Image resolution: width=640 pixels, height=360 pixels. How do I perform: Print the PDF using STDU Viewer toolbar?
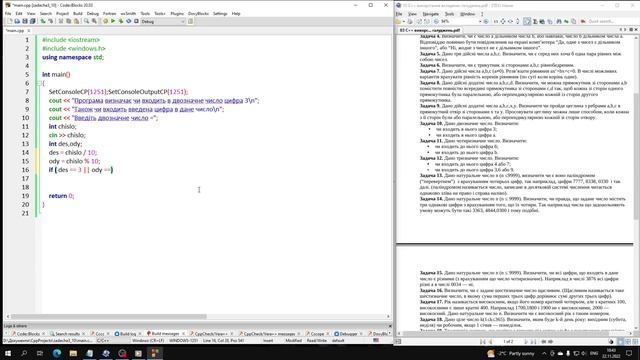point(409,21)
